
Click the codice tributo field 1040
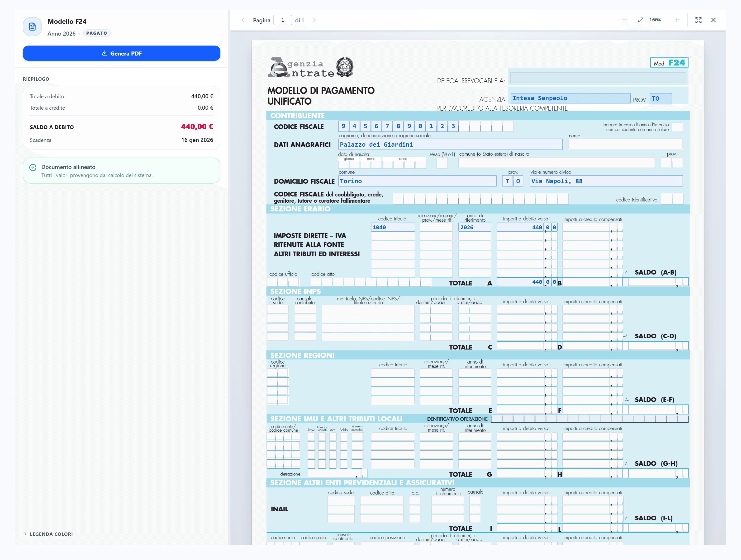[x=393, y=227]
